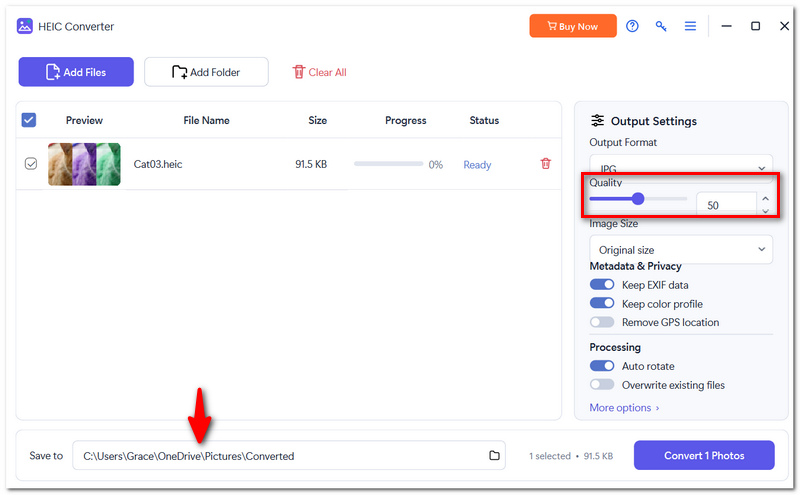Browse output folder with folder icon
The image size is (800, 495).
[x=494, y=455]
